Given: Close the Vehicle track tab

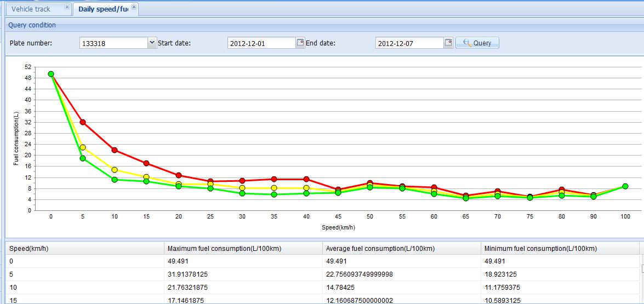Looking at the screenshot, I should pos(67,7).
